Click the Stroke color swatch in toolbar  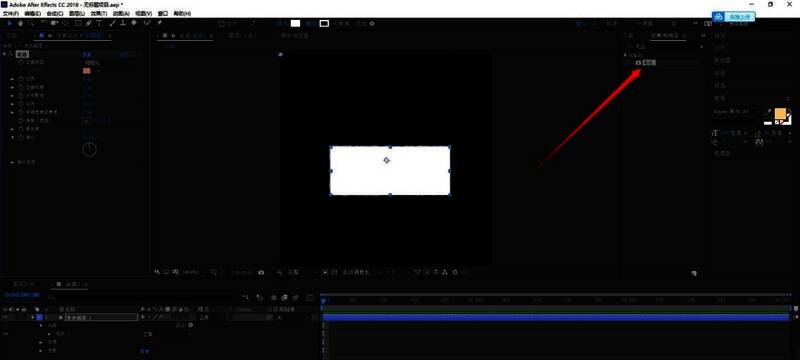324,23
